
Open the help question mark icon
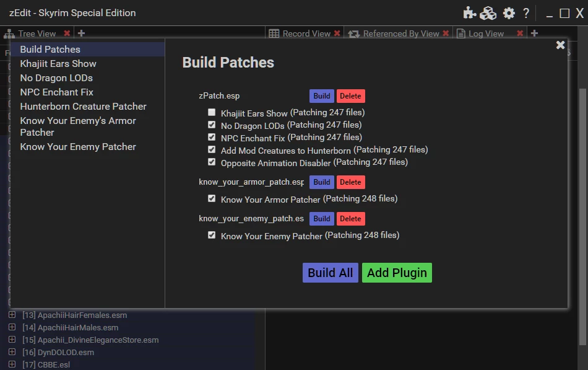pos(526,13)
